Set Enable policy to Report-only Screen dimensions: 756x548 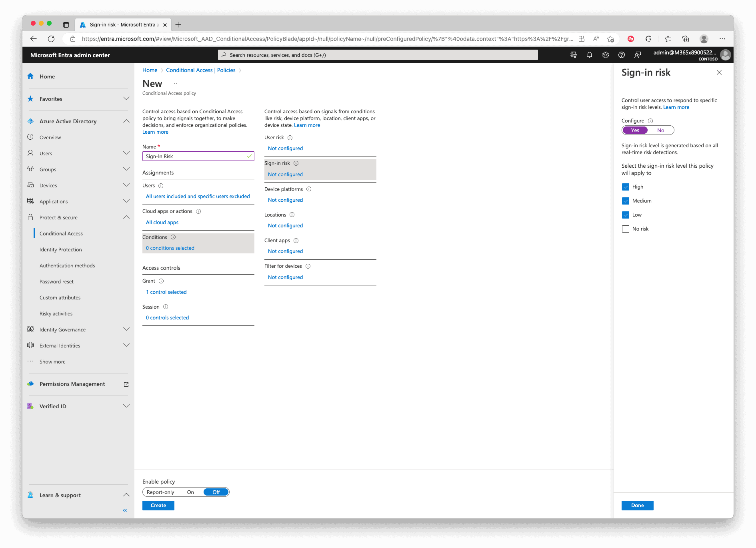[160, 492]
